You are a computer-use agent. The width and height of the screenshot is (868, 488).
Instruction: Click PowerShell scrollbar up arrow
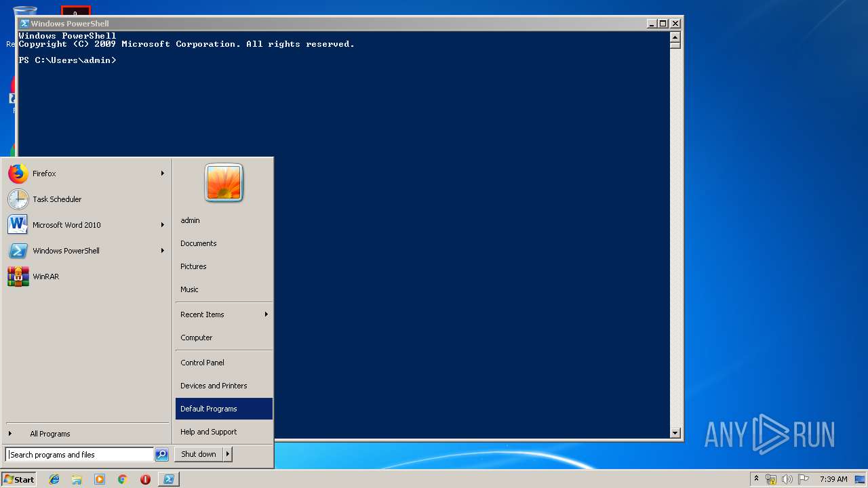(x=675, y=37)
